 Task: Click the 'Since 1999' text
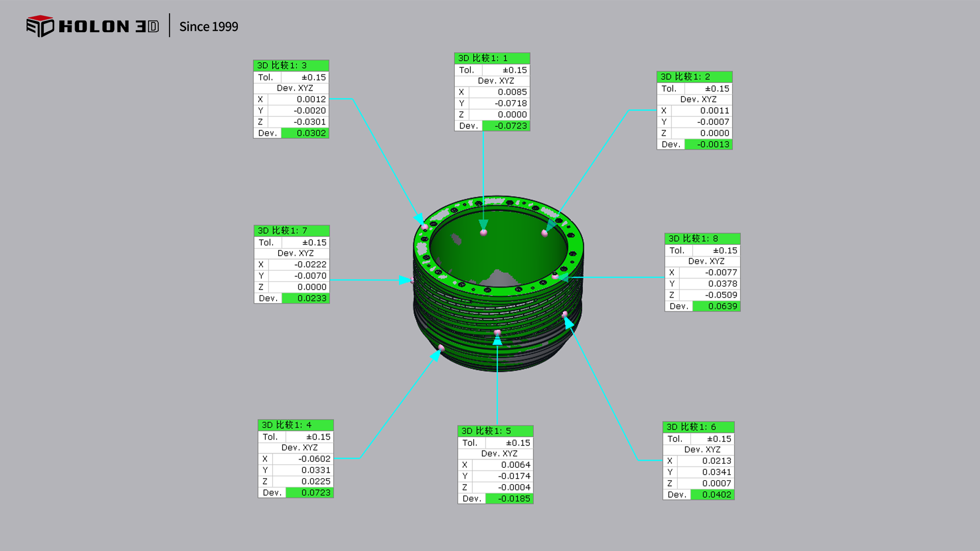208,27
